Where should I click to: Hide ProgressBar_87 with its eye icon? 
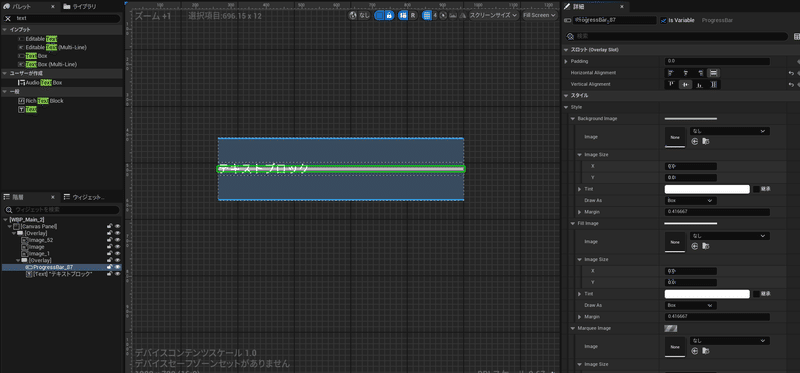(117, 267)
